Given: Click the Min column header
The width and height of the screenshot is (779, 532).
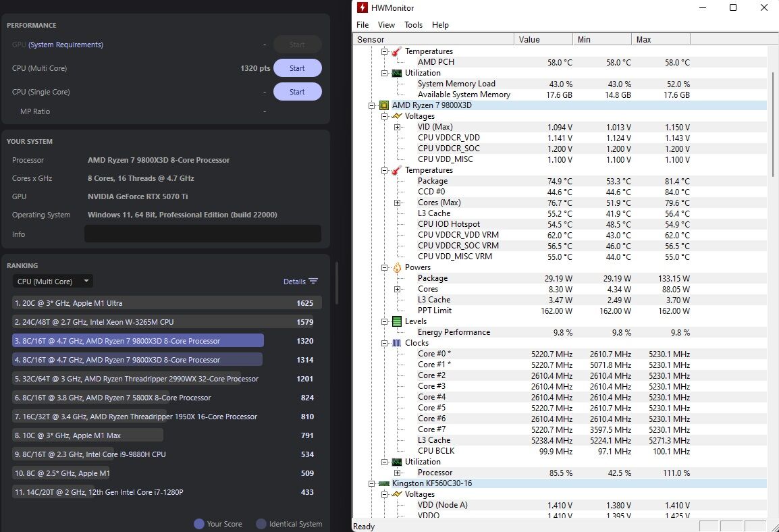Looking at the screenshot, I should point(601,39).
